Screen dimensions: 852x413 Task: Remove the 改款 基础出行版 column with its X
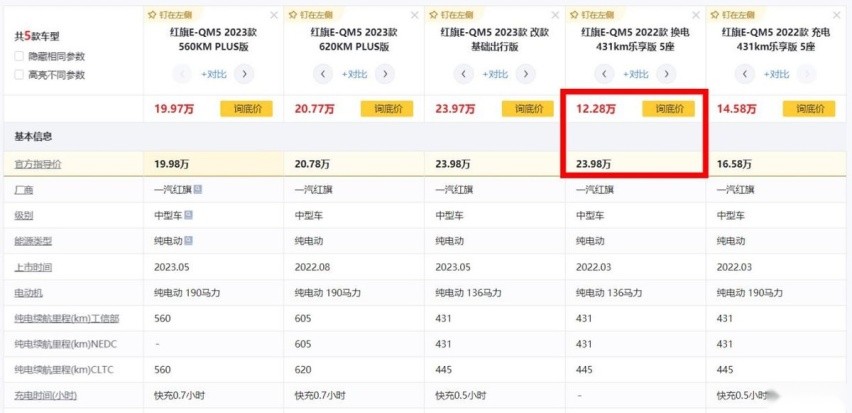(x=555, y=15)
